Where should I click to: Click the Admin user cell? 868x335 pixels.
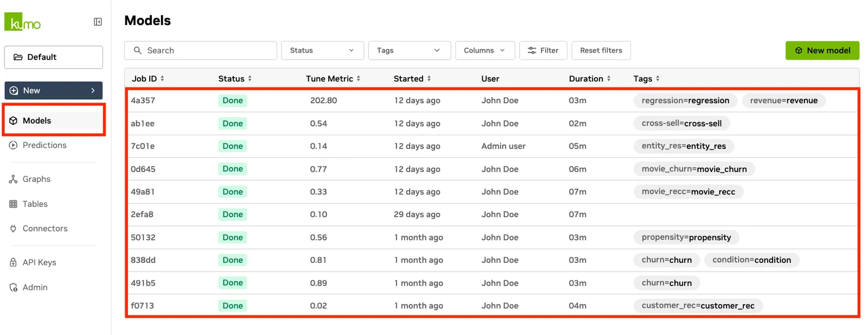(503, 146)
